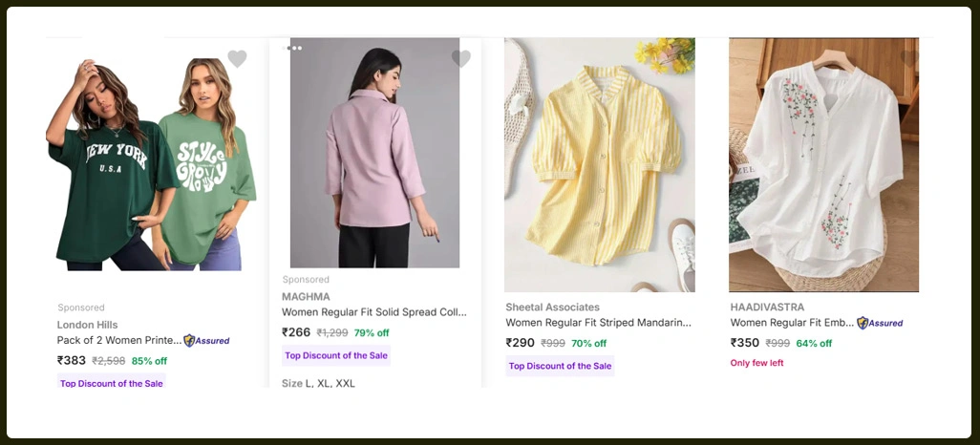Viewport: 980px width, 445px height.
Task: Open 'Women Regular Fit Solid Spread Coll...' link
Action: coord(374,311)
